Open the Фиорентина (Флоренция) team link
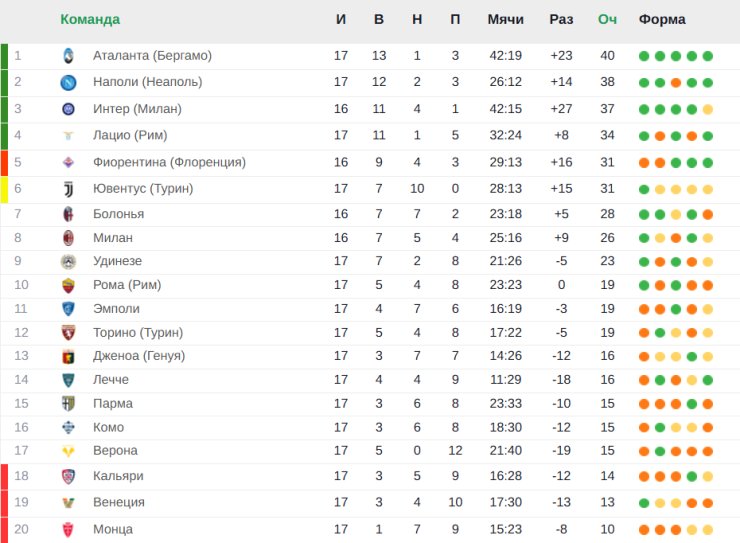 169,162
